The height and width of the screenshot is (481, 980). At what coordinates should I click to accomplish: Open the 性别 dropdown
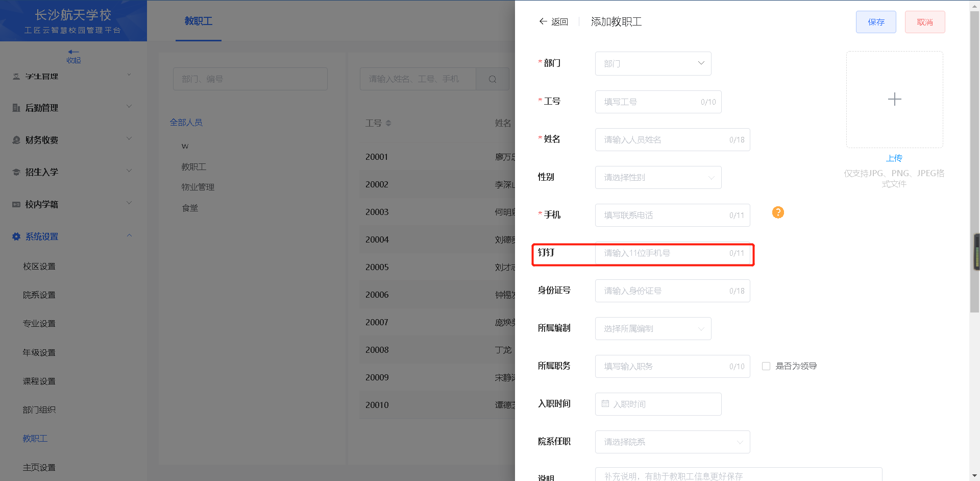pyautogui.click(x=658, y=177)
